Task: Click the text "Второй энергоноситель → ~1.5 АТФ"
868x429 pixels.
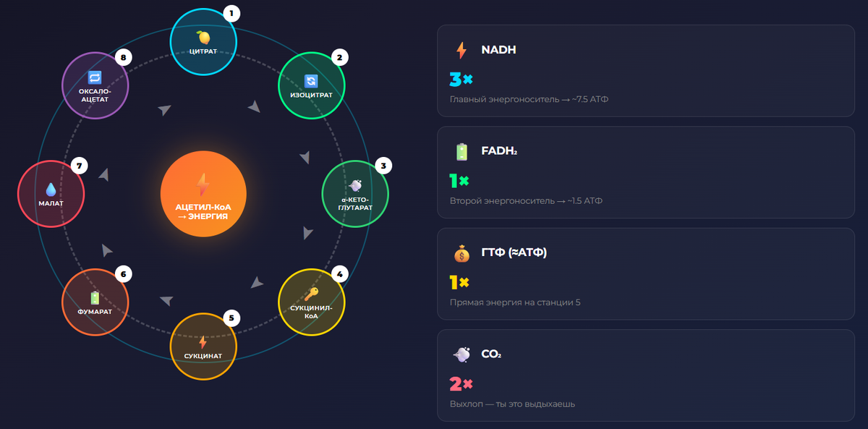Action: [x=526, y=200]
